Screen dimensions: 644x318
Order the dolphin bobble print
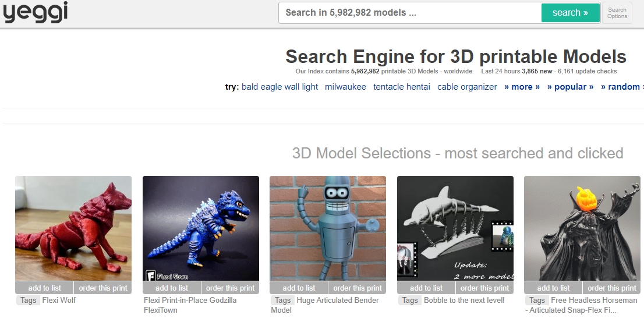point(484,288)
